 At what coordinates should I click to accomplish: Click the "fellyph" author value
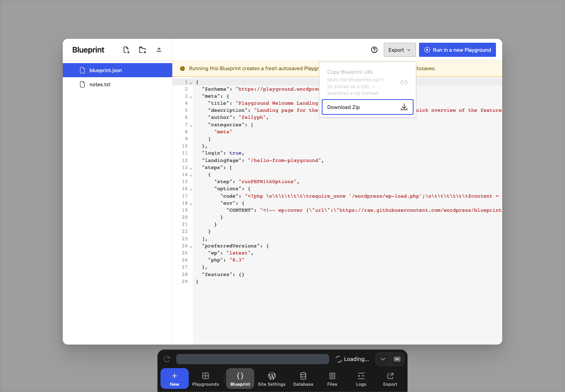pyautogui.click(x=252, y=117)
